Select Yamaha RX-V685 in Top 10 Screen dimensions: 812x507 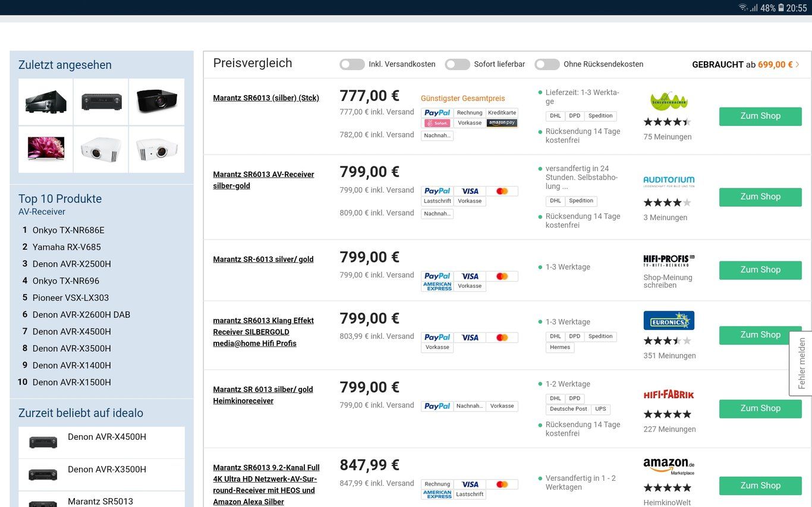[x=67, y=247]
